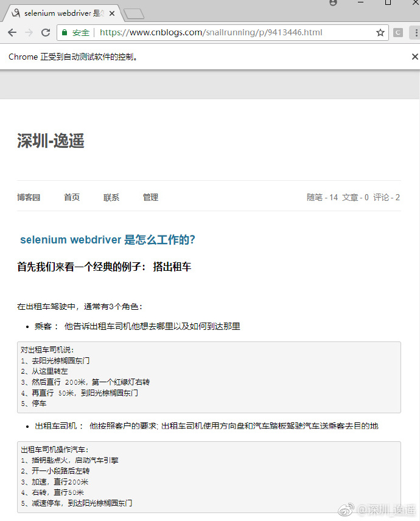Image resolution: width=420 pixels, height=521 pixels.
Task: Open a new tab with the new-tab button
Action: click(134, 14)
